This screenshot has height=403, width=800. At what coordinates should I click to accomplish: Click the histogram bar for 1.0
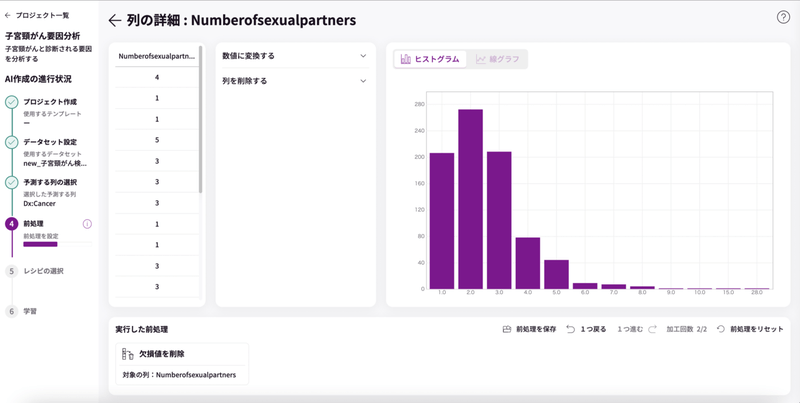click(x=442, y=221)
